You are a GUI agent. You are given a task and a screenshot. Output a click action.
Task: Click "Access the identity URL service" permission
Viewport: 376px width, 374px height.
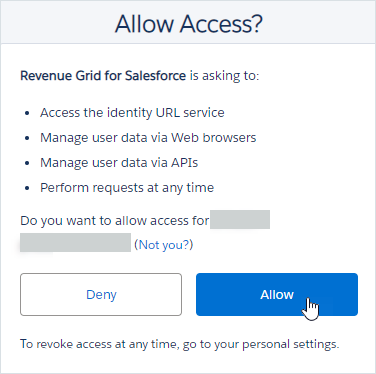132,113
